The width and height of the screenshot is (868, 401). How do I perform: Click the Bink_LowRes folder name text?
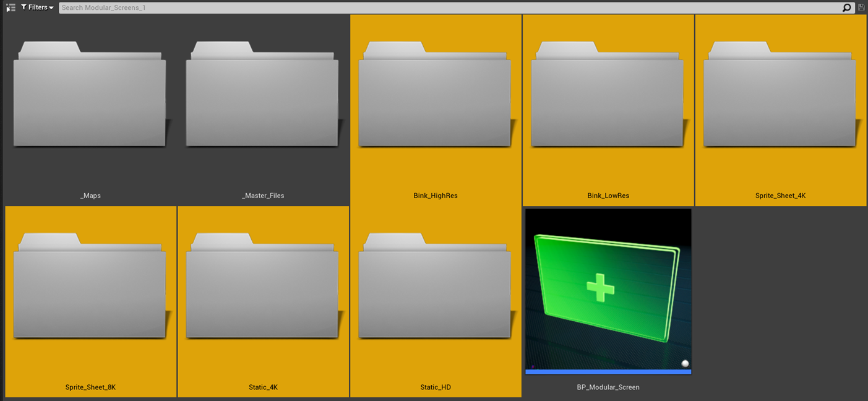[x=608, y=196]
